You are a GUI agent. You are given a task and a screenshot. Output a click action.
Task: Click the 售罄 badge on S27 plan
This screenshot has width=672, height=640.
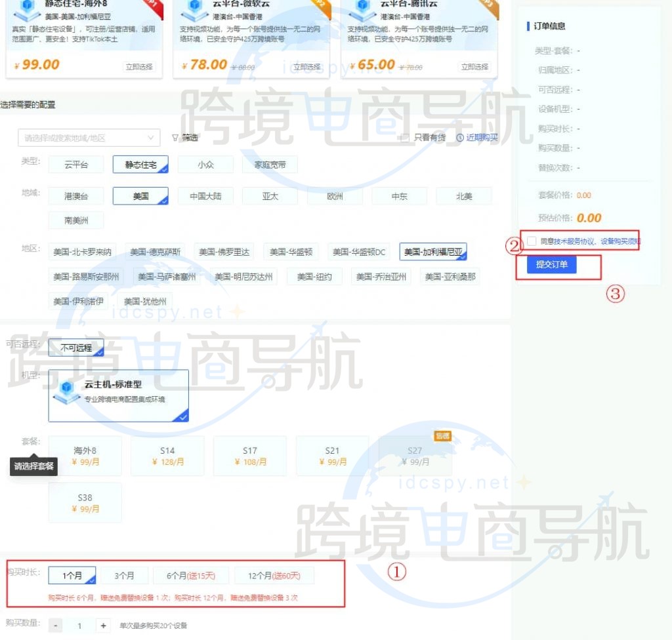tap(442, 435)
